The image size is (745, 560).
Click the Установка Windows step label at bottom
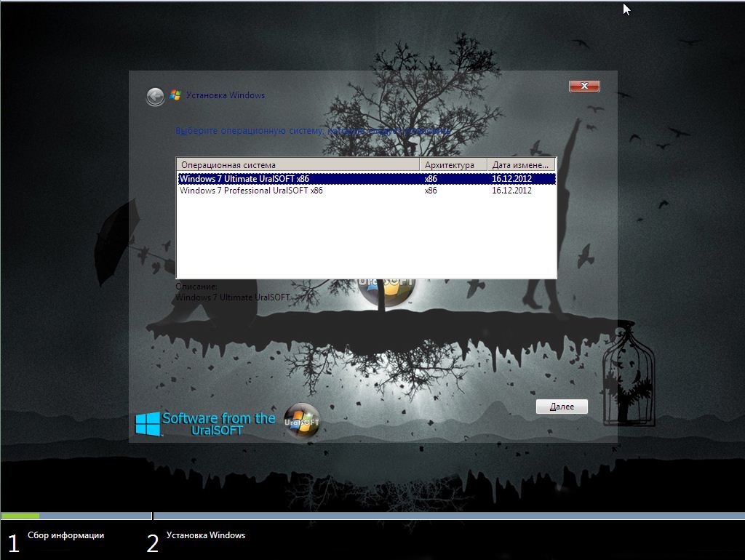206,535
